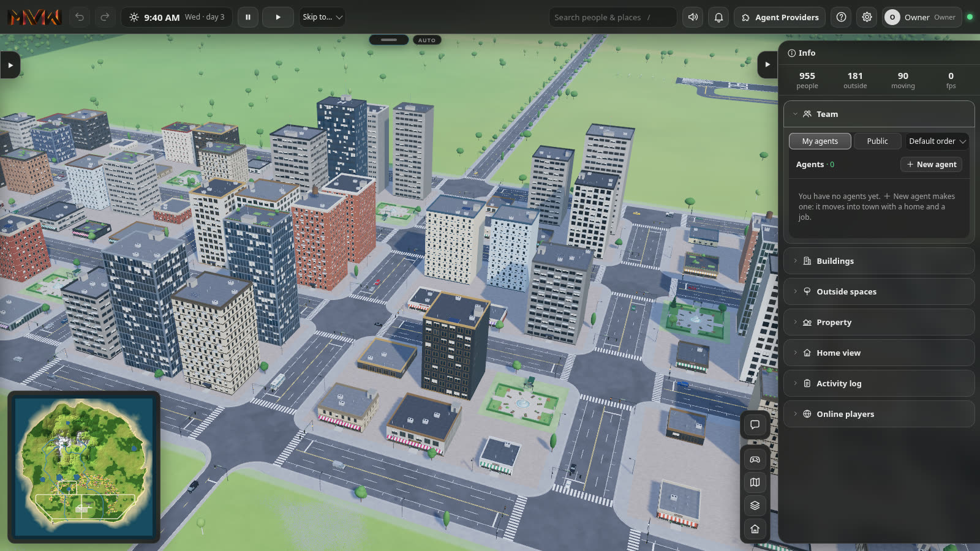
Task: Click the sun daytime icon
Action: point(134,17)
